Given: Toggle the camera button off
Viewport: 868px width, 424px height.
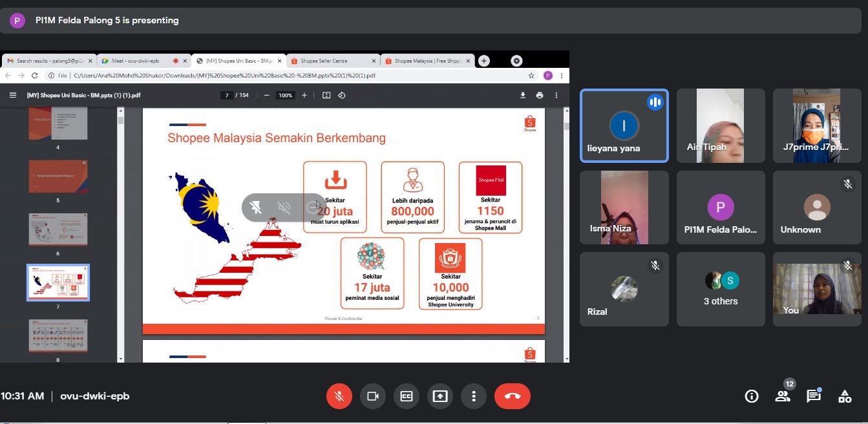Looking at the screenshot, I should tap(372, 396).
